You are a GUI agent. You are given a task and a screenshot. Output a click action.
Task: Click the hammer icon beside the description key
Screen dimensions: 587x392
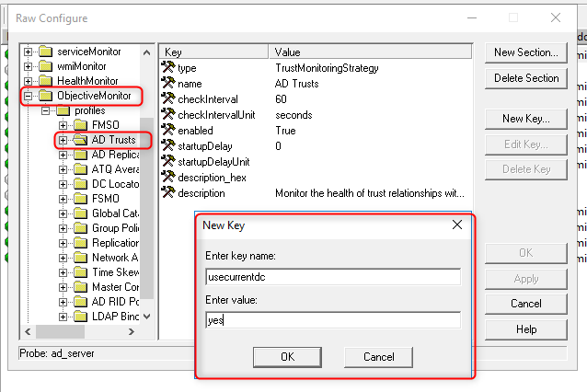tap(167, 193)
